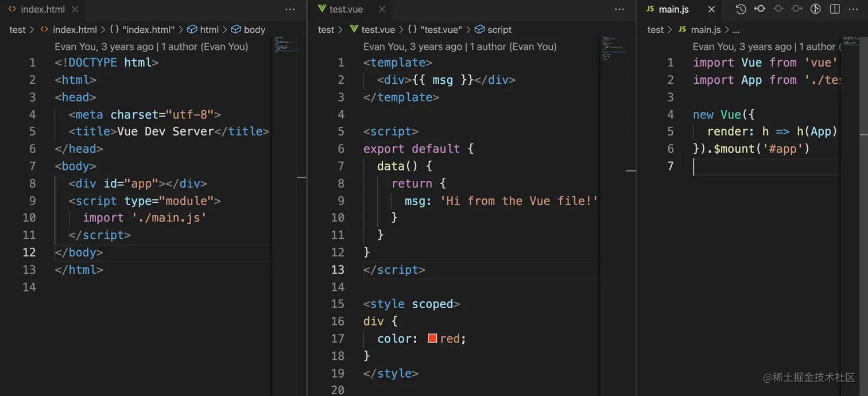Open the test.vue file breadcrumb

click(x=378, y=30)
